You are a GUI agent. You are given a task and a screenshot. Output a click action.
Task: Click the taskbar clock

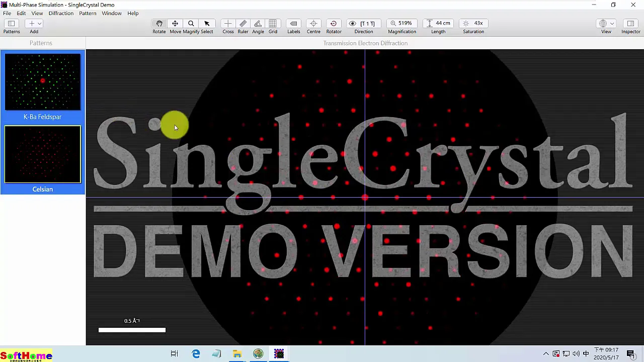pos(606,354)
